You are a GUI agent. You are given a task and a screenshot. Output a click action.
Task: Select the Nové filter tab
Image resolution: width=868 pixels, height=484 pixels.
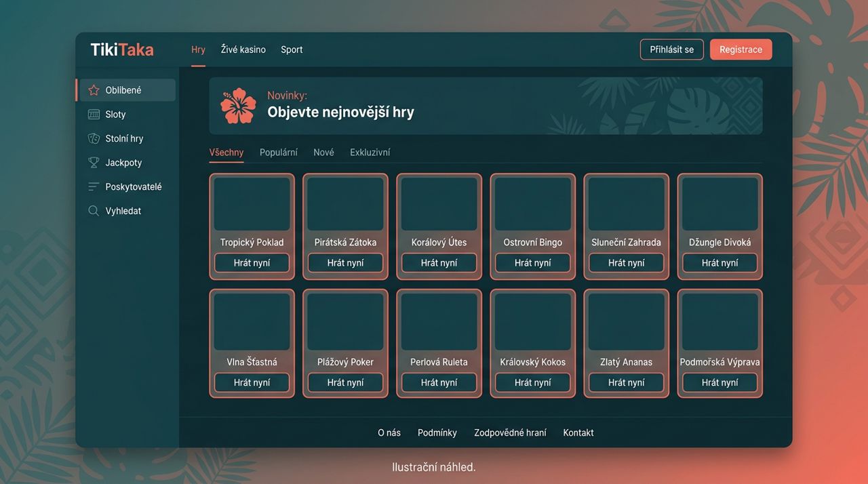323,153
